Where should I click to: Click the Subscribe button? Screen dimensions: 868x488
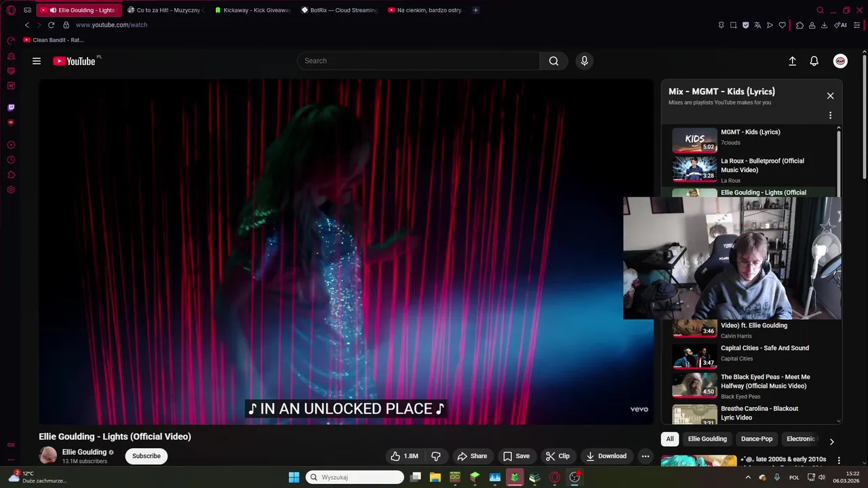[x=146, y=456]
